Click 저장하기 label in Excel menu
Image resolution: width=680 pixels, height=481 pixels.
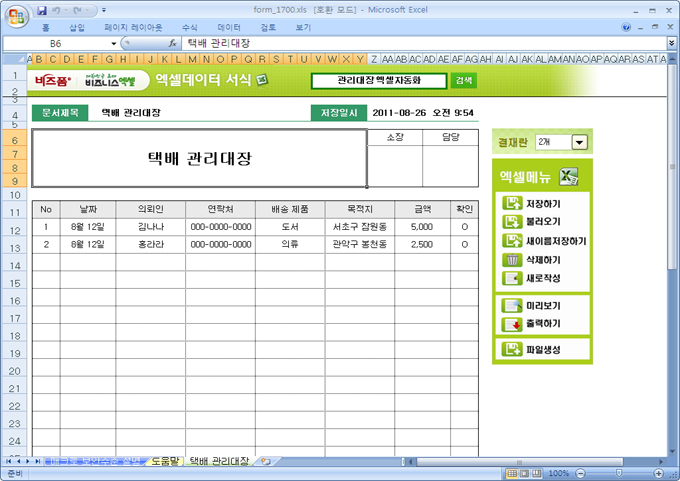pyautogui.click(x=543, y=203)
